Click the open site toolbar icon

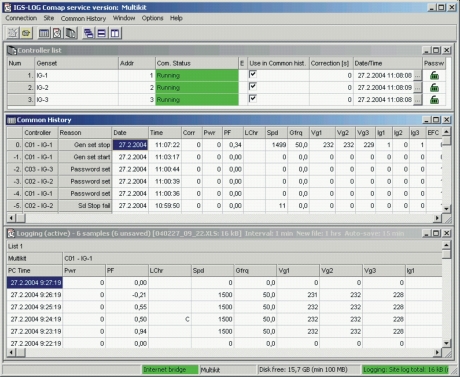[x=26, y=33]
